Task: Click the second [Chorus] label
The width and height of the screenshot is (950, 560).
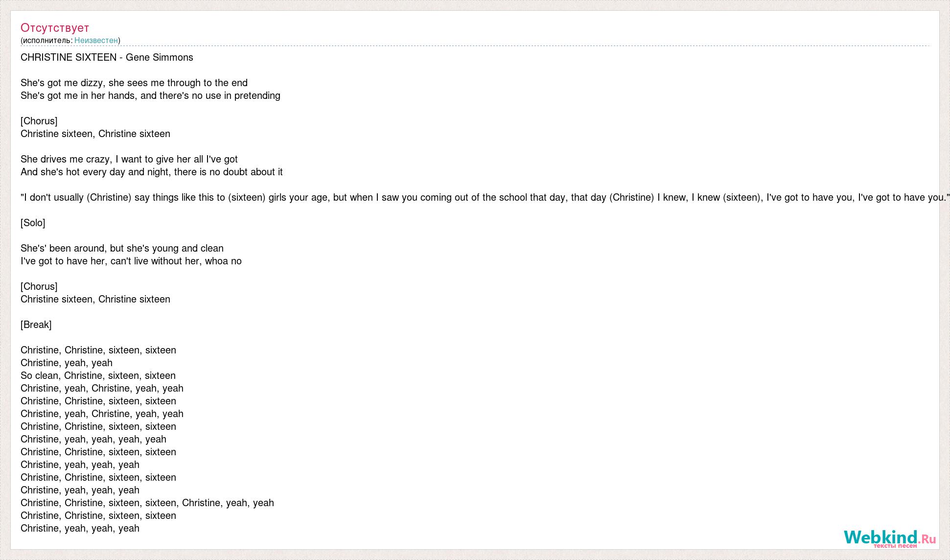Action: [x=39, y=286]
